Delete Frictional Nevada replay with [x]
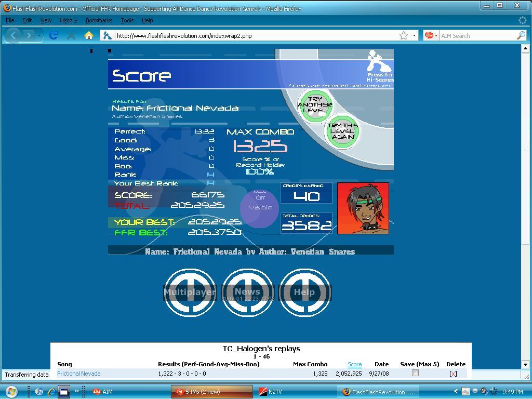 (453, 374)
